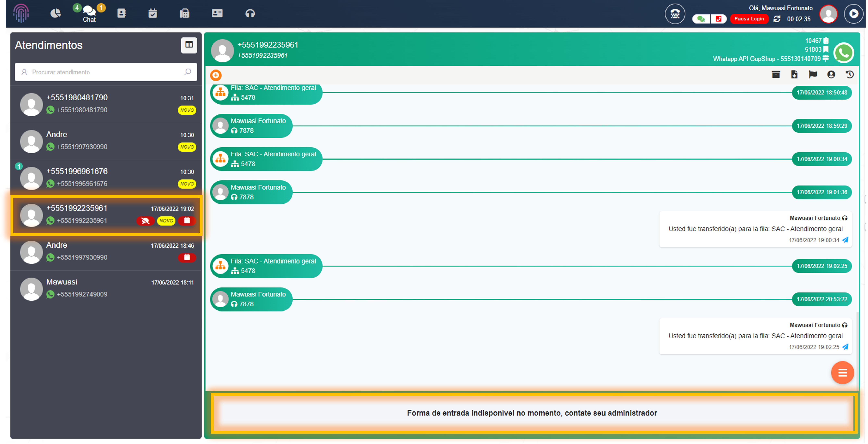
Task: Click the magnifier search icon
Action: tap(188, 72)
